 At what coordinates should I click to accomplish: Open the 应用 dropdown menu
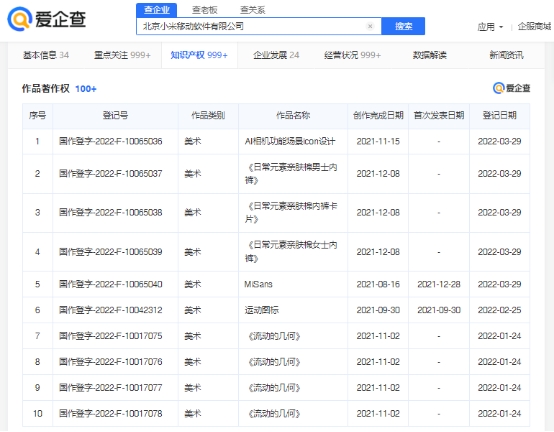coord(490,27)
